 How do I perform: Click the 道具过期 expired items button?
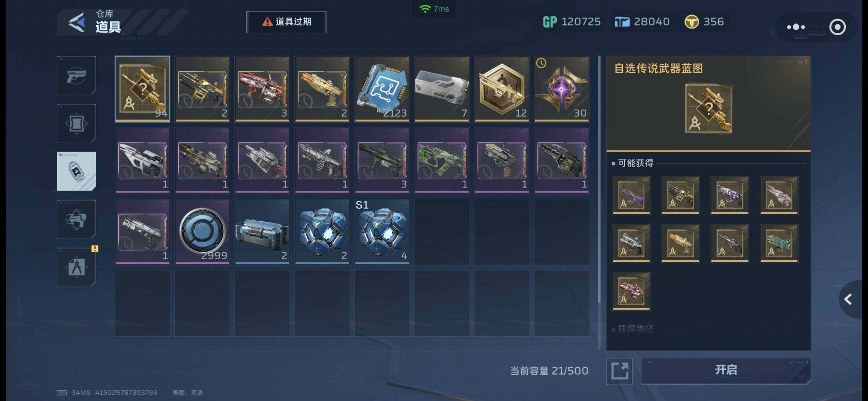click(286, 22)
